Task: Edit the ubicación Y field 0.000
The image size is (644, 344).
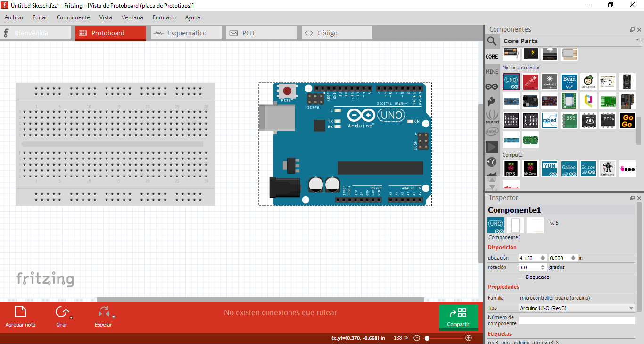Action: pyautogui.click(x=563, y=258)
